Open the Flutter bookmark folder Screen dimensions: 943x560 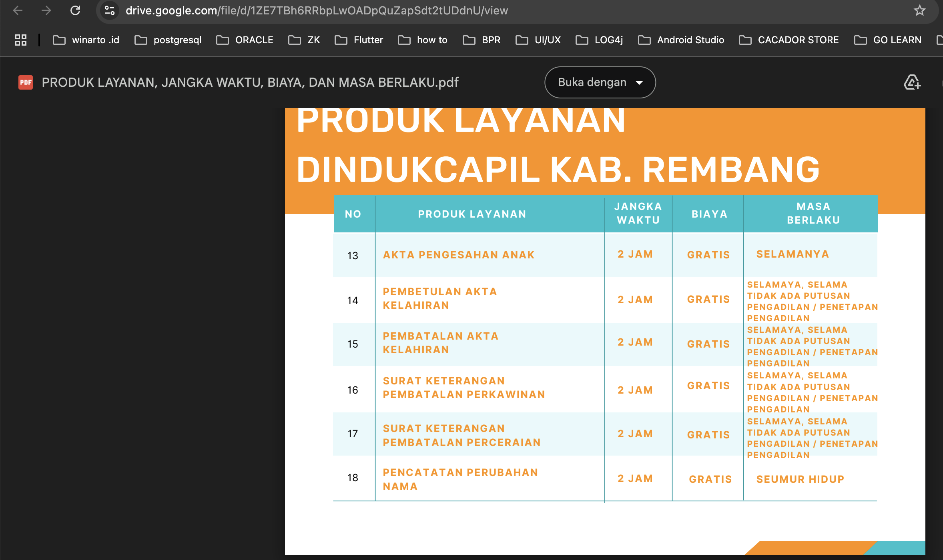[x=359, y=40]
